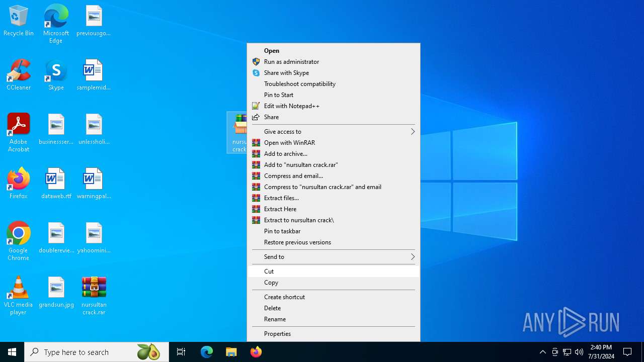
Task: Select the nursultan crack.rar archive icon
Action: [x=94, y=296]
